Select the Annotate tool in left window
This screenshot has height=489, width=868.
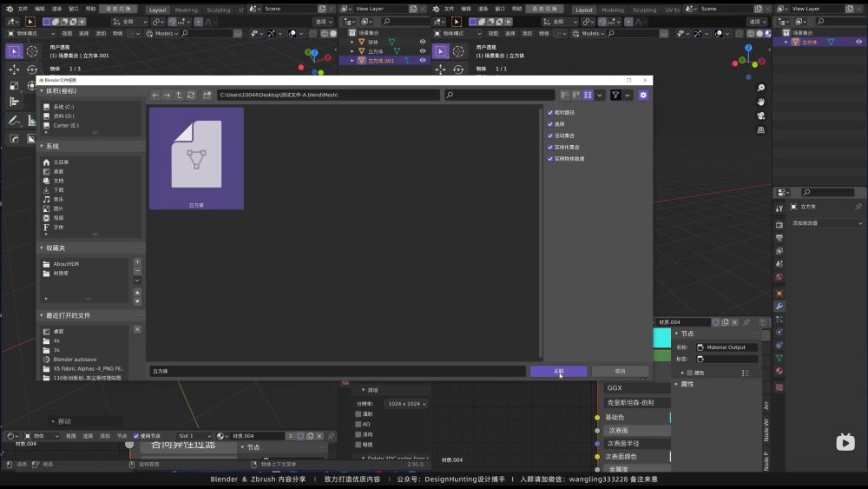[x=15, y=121]
